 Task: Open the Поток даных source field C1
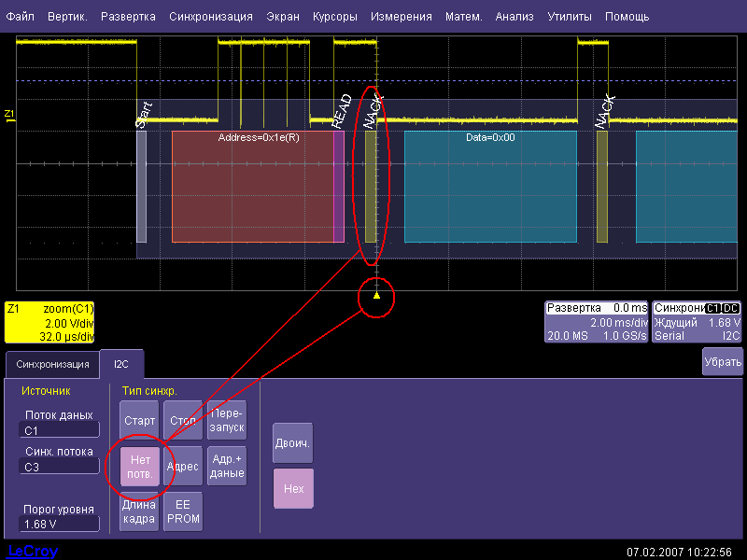(59, 431)
